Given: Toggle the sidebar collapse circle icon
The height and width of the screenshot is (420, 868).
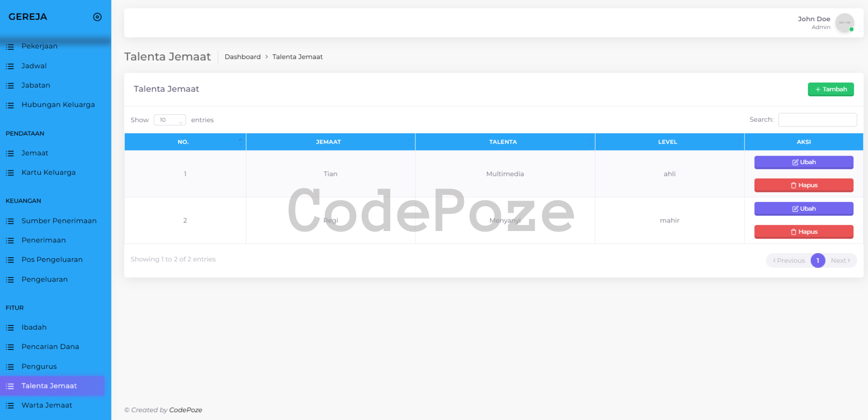Looking at the screenshot, I should point(97,17).
